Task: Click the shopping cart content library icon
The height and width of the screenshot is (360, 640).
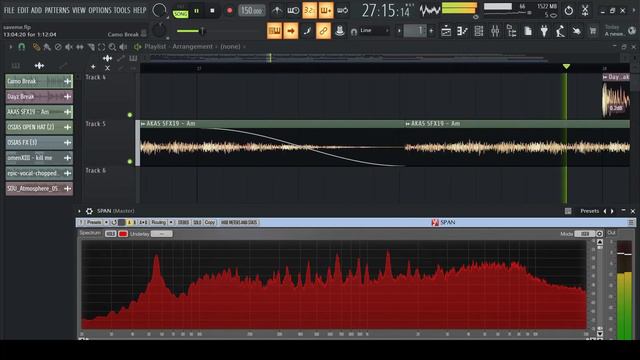Action: click(x=593, y=31)
